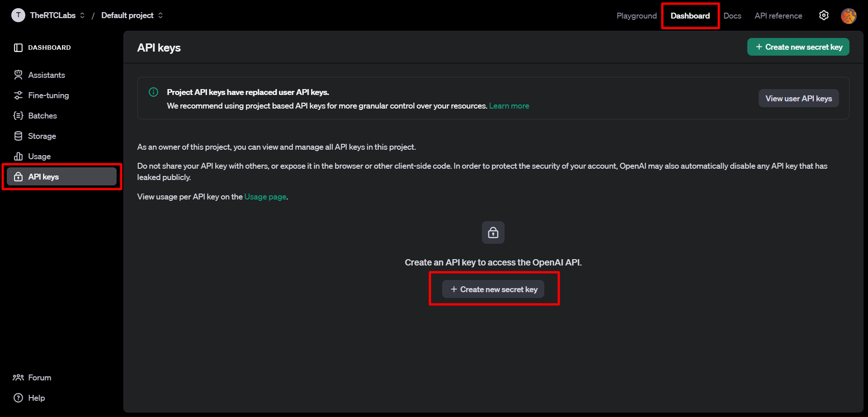Select the Batches sidebar item

[x=42, y=115]
